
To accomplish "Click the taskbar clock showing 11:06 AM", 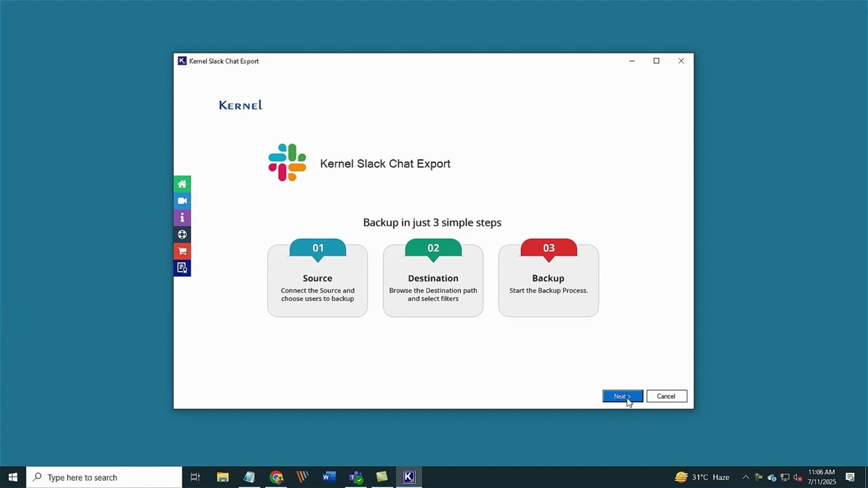I will tap(821, 477).
